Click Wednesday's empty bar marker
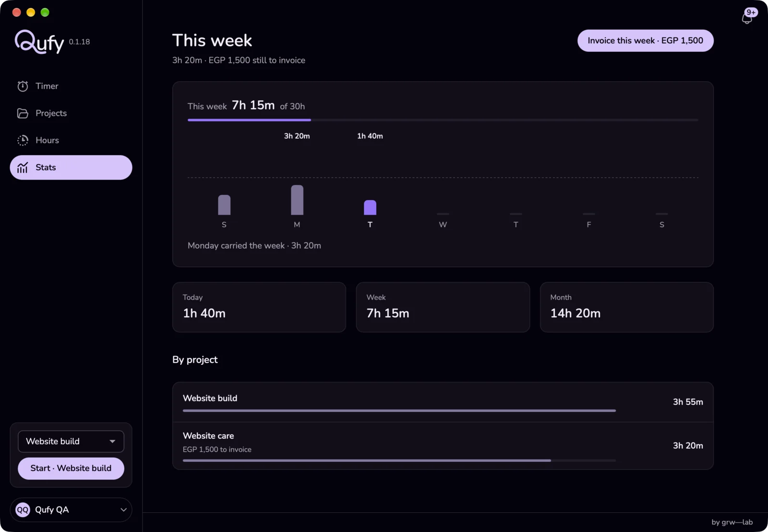 coord(443,214)
